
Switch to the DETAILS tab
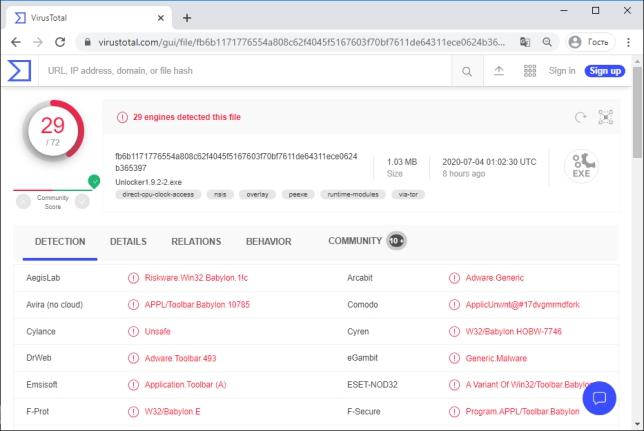[x=128, y=242]
